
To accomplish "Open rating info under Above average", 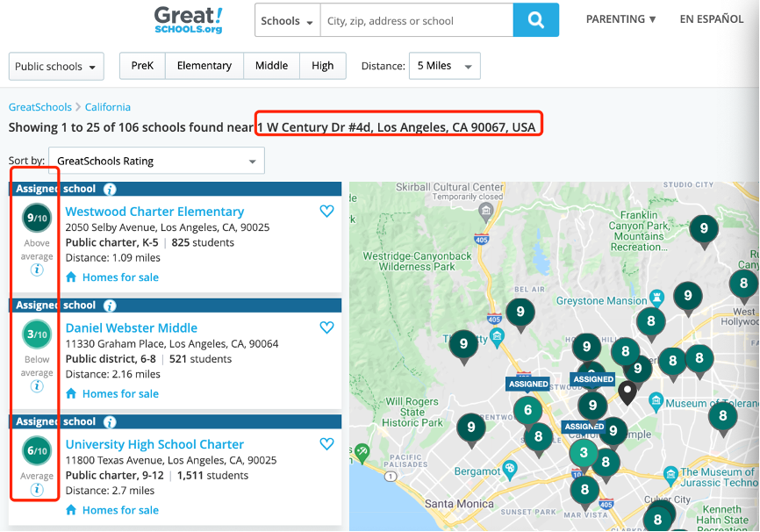I will coord(37,270).
